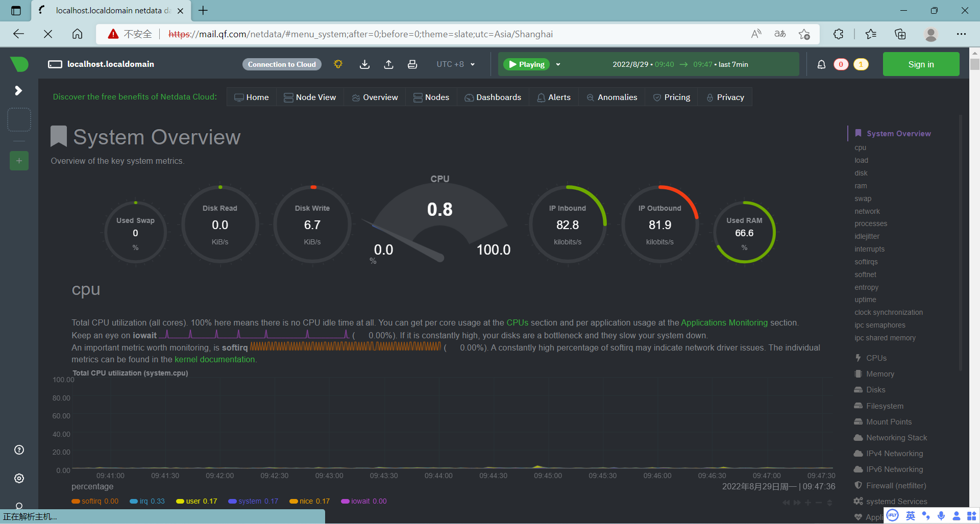Toggle the iowait legend dimension
The width and height of the screenshot is (980, 524).
click(364, 501)
